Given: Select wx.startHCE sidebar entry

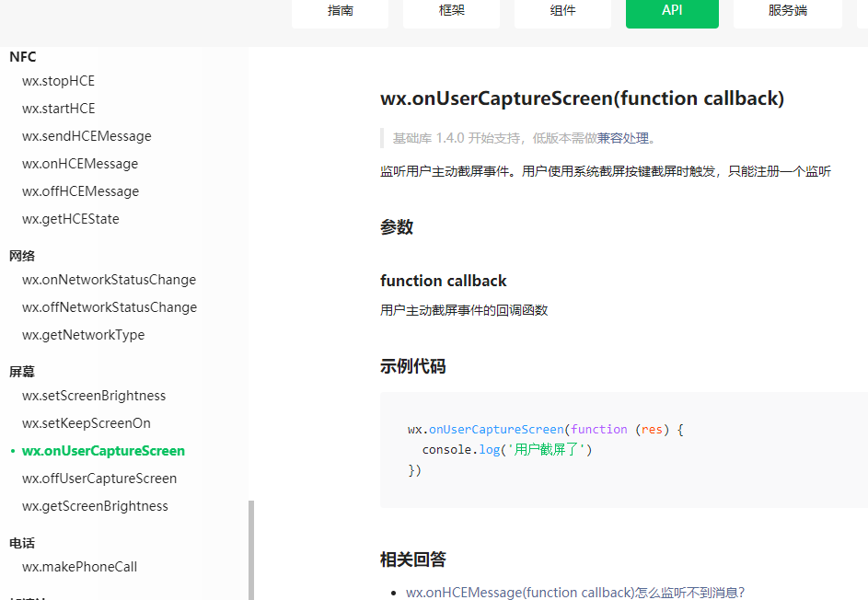Looking at the screenshot, I should (x=59, y=109).
